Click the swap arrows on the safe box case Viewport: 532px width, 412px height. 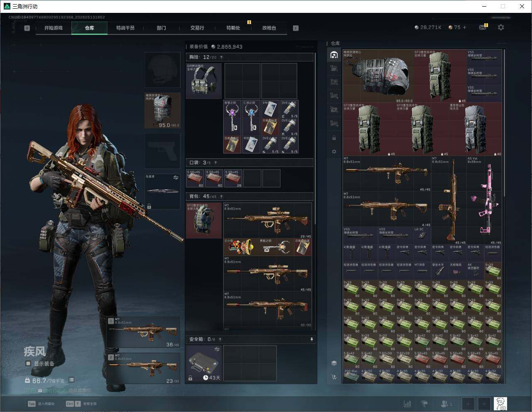(x=217, y=350)
